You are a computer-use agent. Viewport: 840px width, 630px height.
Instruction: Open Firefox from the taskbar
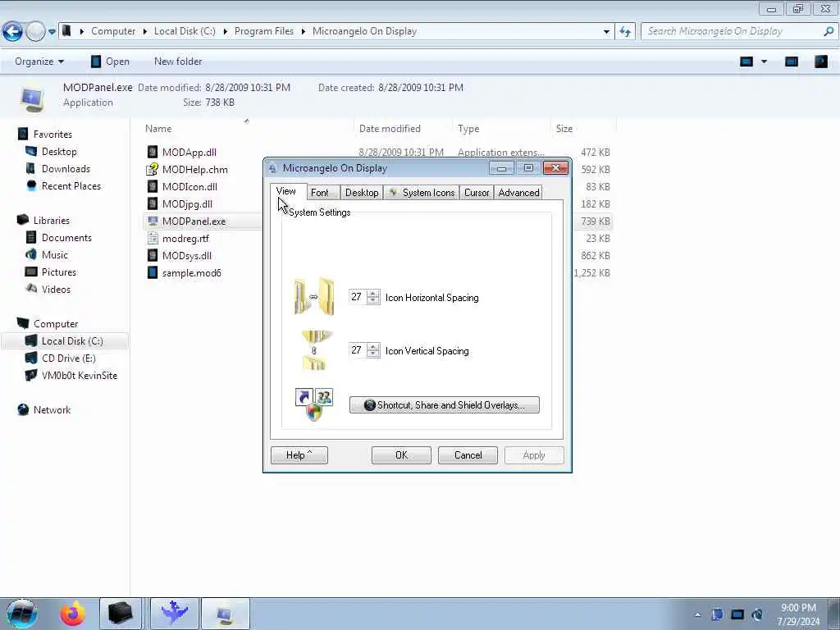click(x=73, y=614)
